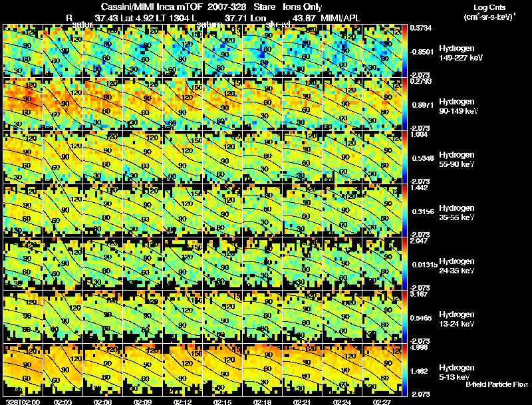The image size is (532, 405).
Task: Open the 13-24 keV image panel at 02:27
Action: click(382, 317)
